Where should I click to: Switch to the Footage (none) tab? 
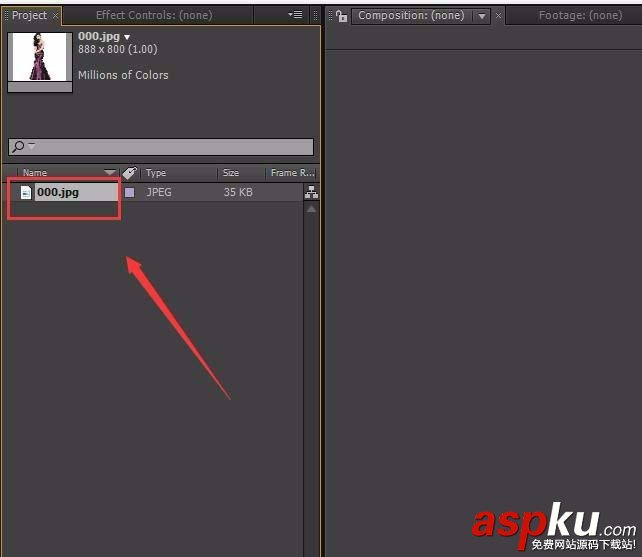(x=580, y=16)
